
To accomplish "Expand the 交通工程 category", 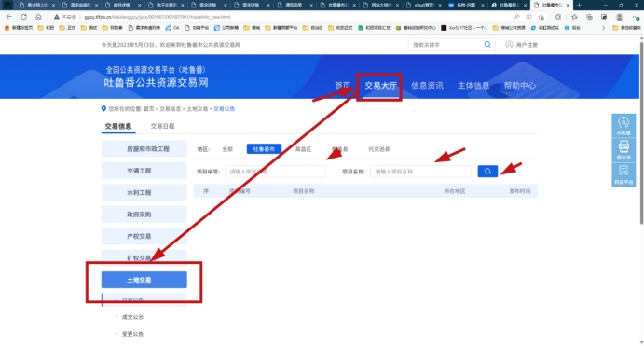I will coord(144,171).
